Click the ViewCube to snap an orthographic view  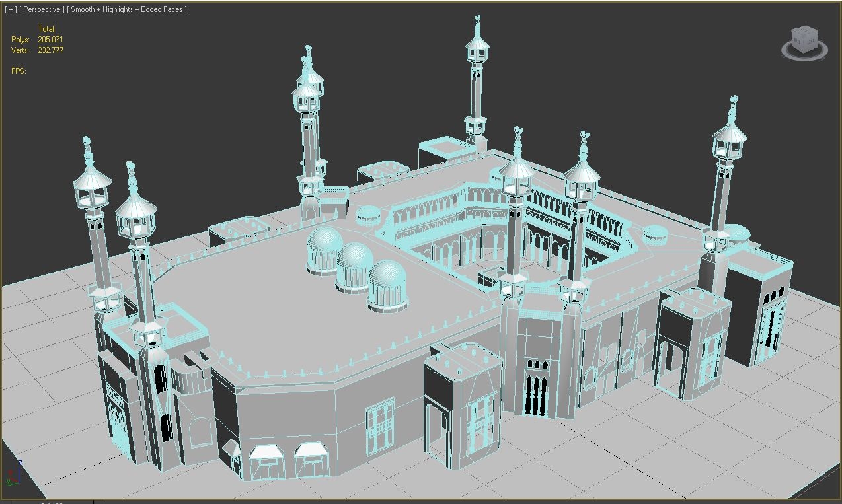[x=805, y=38]
